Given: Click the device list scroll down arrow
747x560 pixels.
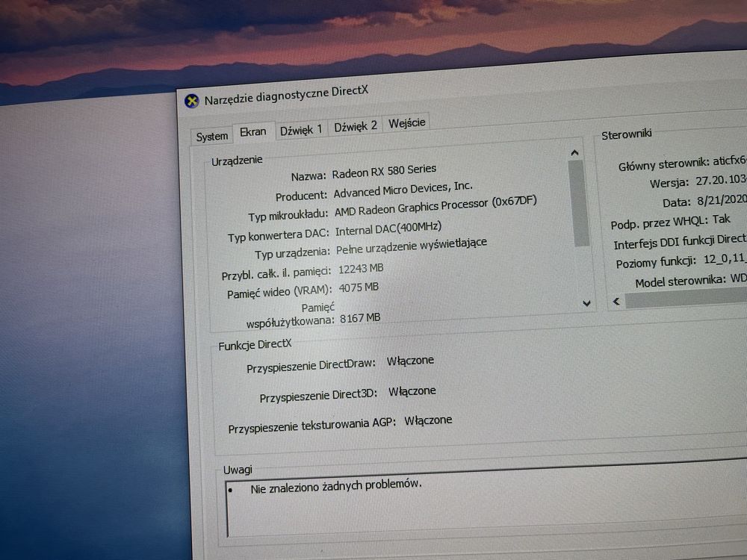Looking at the screenshot, I should (x=586, y=303).
